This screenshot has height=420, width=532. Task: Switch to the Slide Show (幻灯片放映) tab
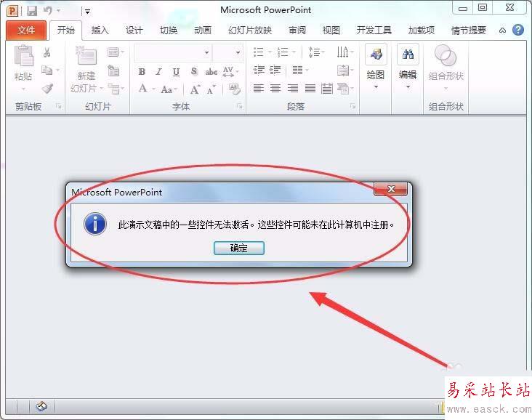(250, 31)
